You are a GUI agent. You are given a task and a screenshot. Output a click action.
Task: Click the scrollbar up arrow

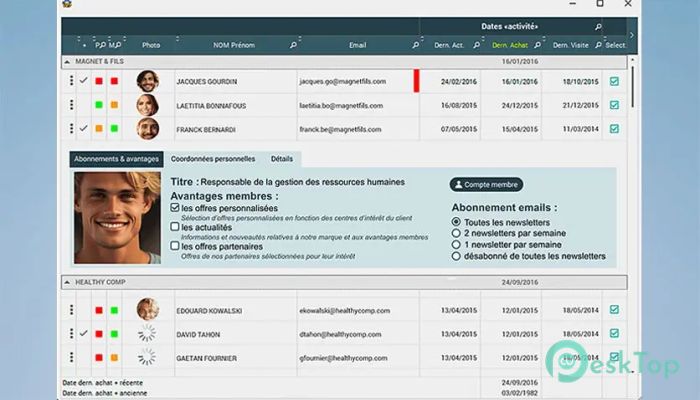point(633,60)
